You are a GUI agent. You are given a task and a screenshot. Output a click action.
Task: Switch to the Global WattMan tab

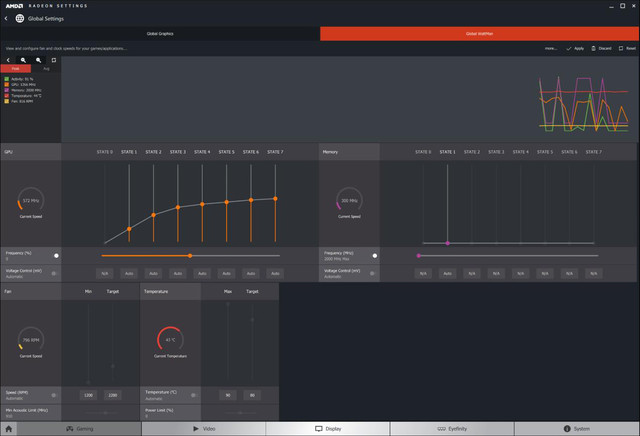[x=480, y=33]
